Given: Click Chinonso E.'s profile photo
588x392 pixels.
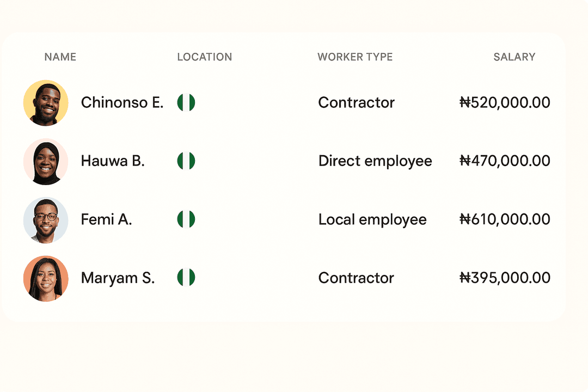Looking at the screenshot, I should point(46,103).
